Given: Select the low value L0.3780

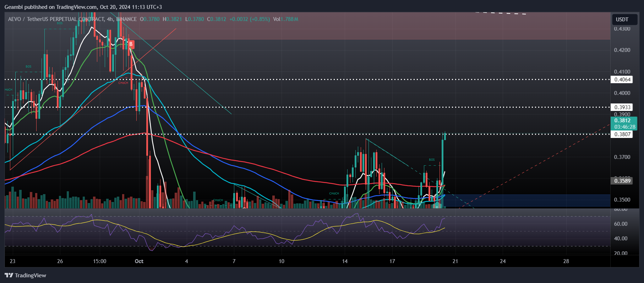Looking at the screenshot, I should click(195, 19).
